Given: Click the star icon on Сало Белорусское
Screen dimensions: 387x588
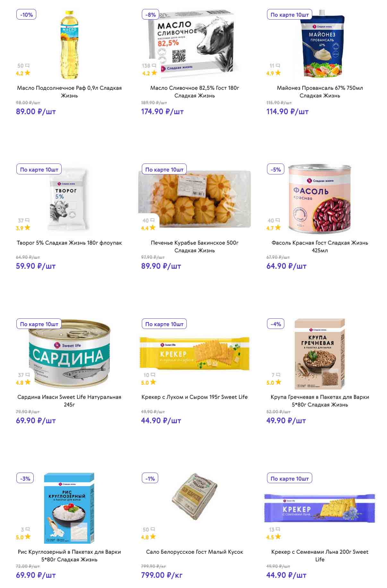Looking at the screenshot, I should [153, 537].
